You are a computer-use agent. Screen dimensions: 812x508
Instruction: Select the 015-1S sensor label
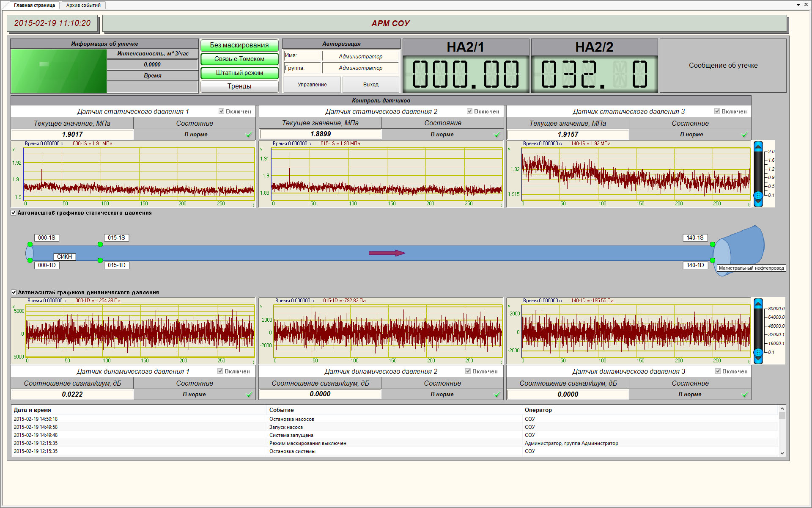[116, 238]
